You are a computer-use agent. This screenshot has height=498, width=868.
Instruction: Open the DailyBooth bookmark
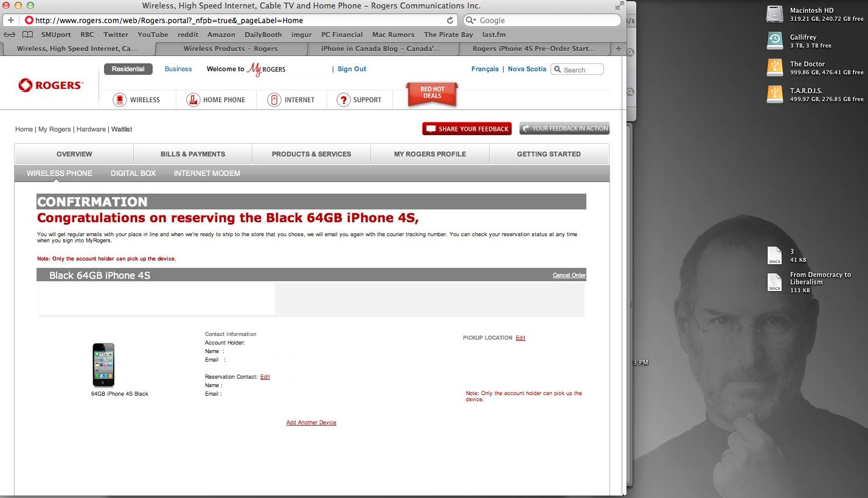(263, 35)
